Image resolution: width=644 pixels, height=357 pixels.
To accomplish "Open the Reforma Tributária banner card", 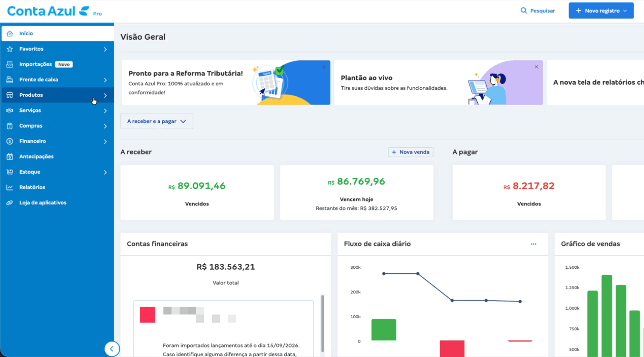I will pos(226,83).
